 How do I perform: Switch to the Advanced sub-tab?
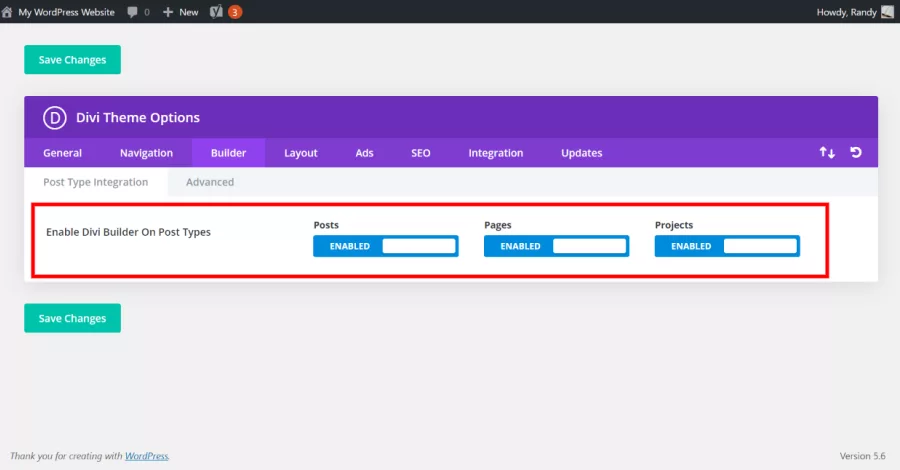210,182
